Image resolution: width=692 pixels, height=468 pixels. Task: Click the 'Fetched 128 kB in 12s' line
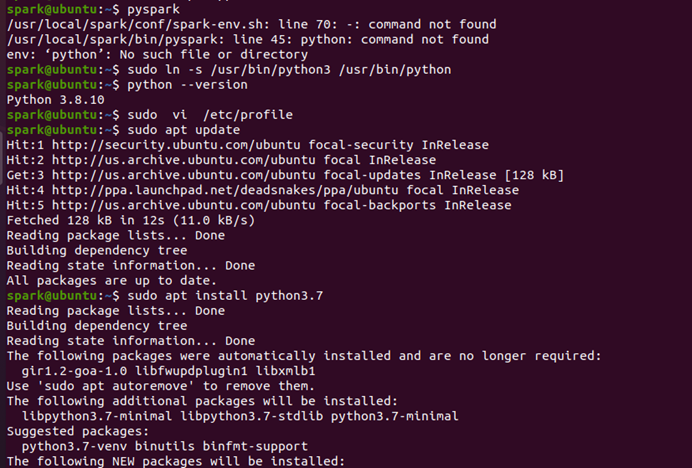(131, 220)
